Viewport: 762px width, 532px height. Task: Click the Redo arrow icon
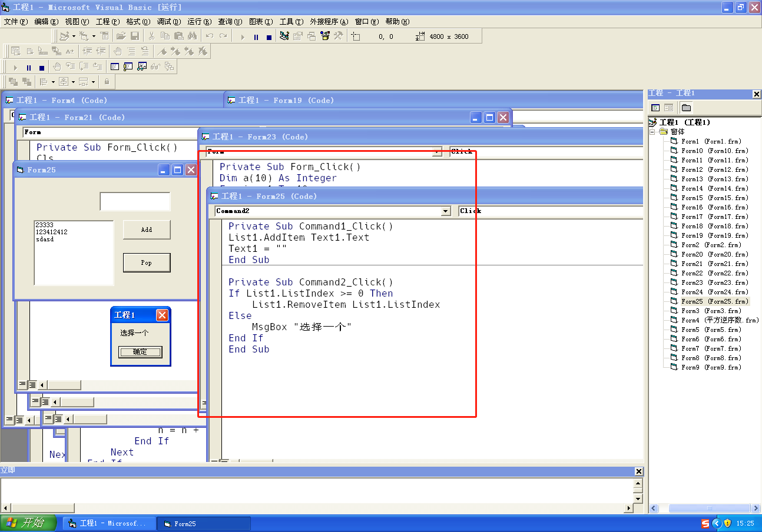tap(223, 36)
